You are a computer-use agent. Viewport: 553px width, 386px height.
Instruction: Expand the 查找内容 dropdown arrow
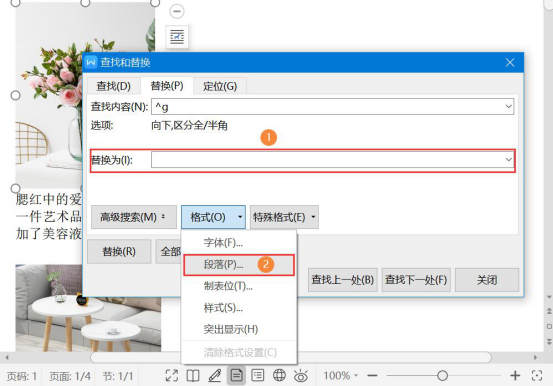coord(509,107)
